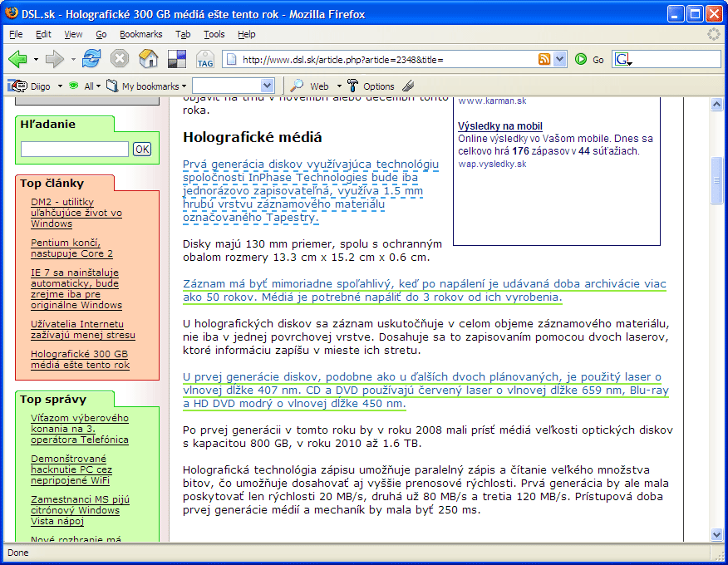Open Víťazom výberového konania news link
The width and height of the screenshot is (728, 565).
[80, 429]
